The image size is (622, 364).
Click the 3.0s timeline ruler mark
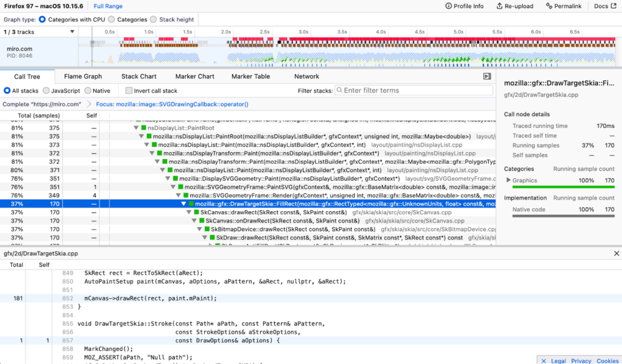point(304,32)
